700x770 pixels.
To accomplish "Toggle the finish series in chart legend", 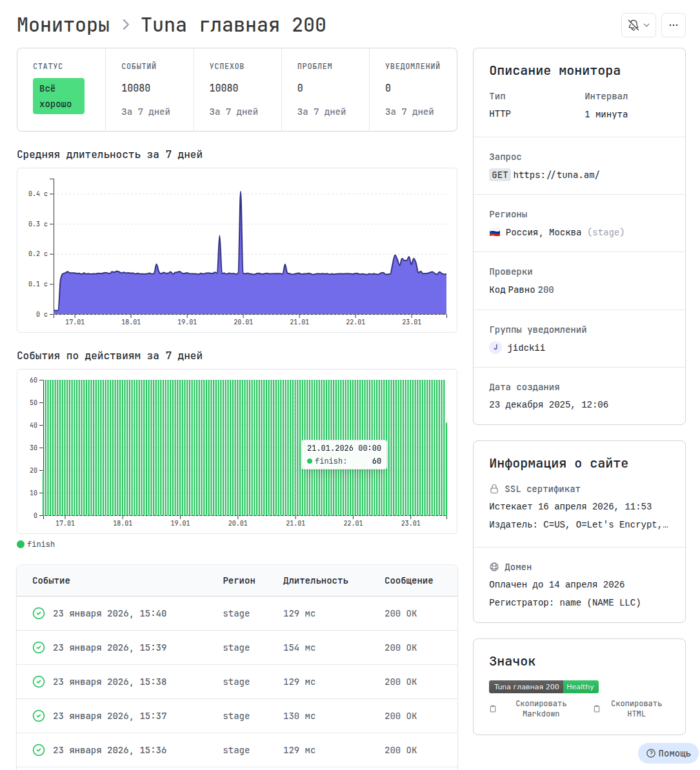I will [36, 544].
